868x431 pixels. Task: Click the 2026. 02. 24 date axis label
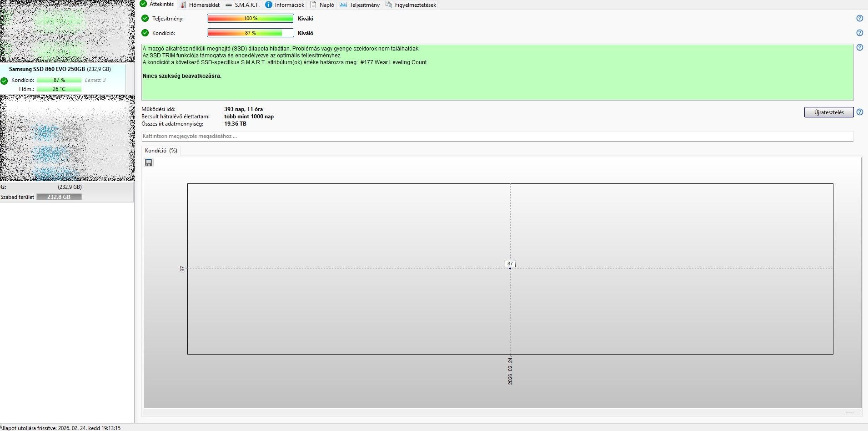tap(510, 371)
